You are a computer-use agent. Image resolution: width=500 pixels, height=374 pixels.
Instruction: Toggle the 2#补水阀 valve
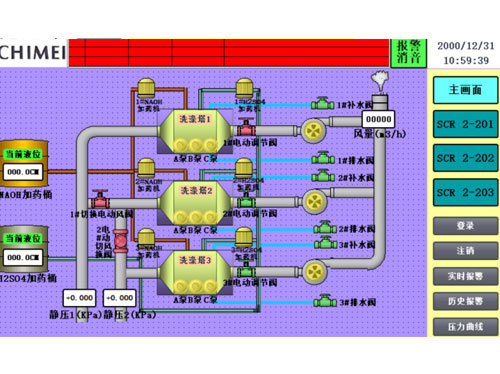[x=323, y=176]
